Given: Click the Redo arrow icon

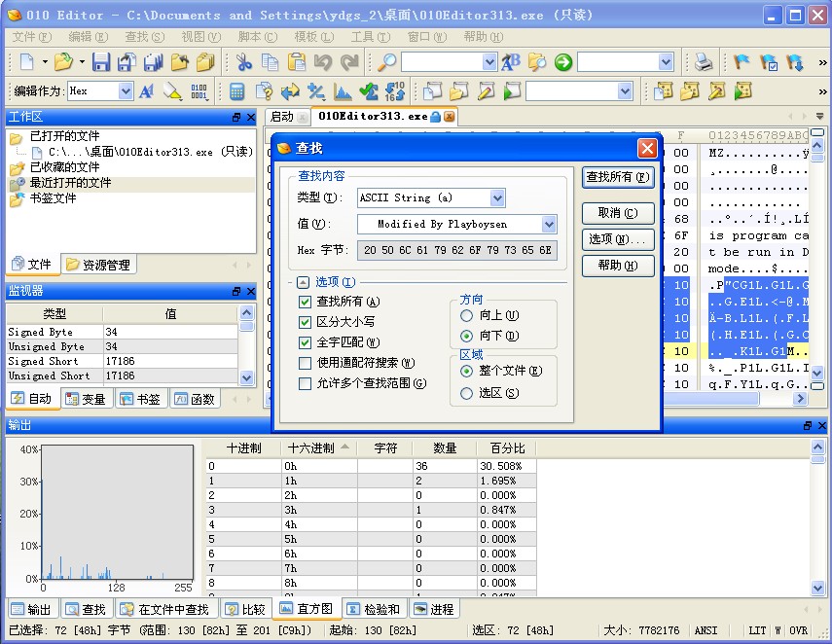Looking at the screenshot, I should pyautogui.click(x=349, y=62).
